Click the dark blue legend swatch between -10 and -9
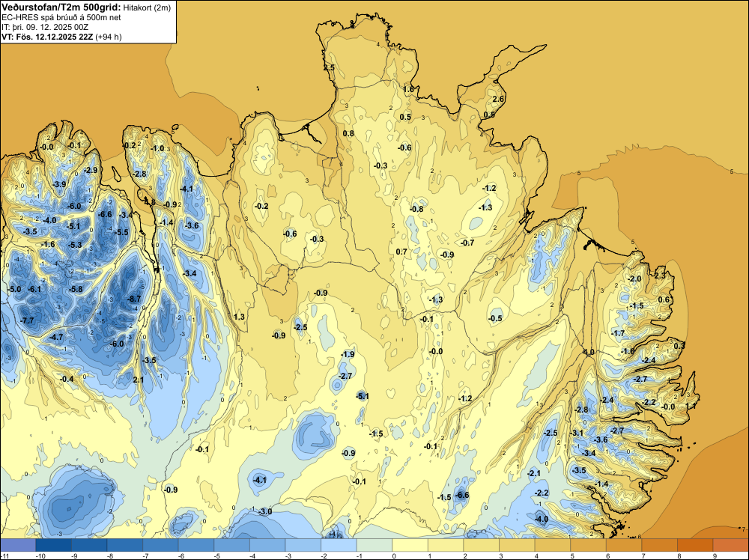This screenshot has height=560, width=749. pyautogui.click(x=53, y=545)
